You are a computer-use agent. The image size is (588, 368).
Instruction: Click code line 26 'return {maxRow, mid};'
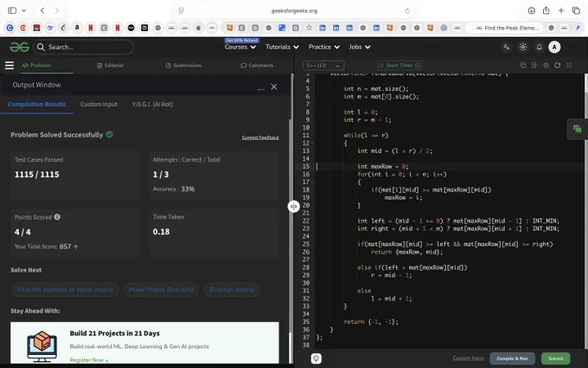tap(406, 252)
